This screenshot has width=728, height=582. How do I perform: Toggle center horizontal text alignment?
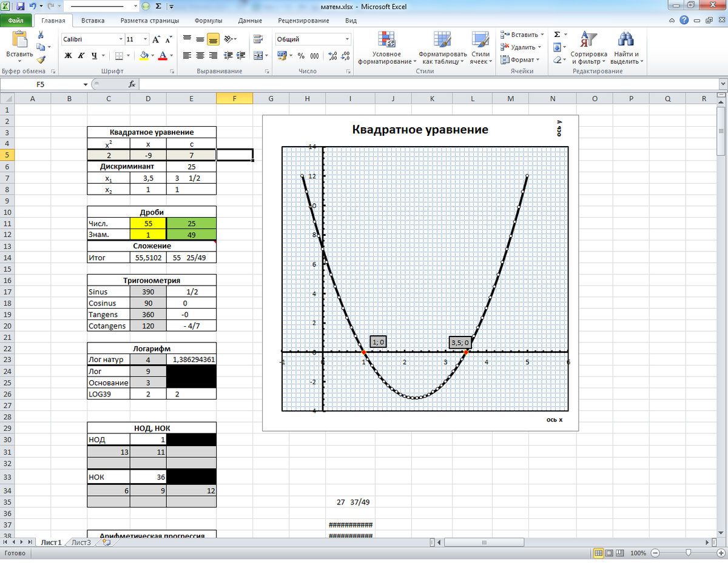pyautogui.click(x=200, y=56)
